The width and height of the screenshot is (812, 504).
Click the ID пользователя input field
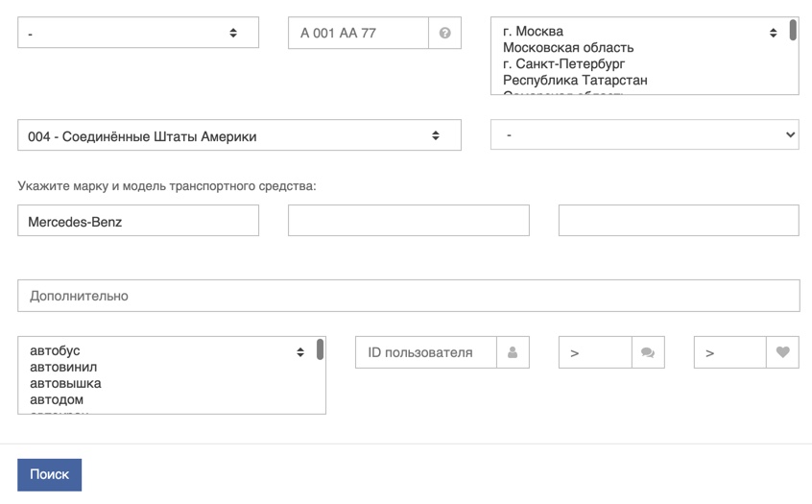click(425, 352)
